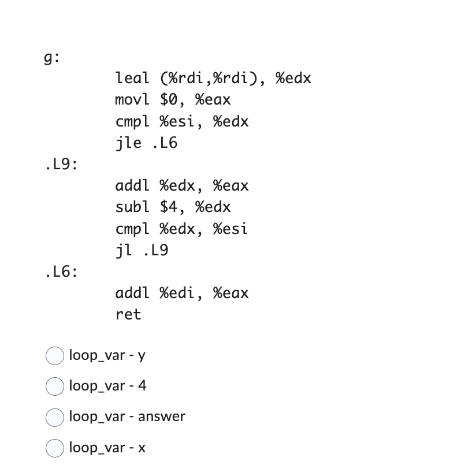Pick the "loop_var - answer" radio button
Image resolution: width=461 pixels, height=476 pixels.
coord(55,417)
